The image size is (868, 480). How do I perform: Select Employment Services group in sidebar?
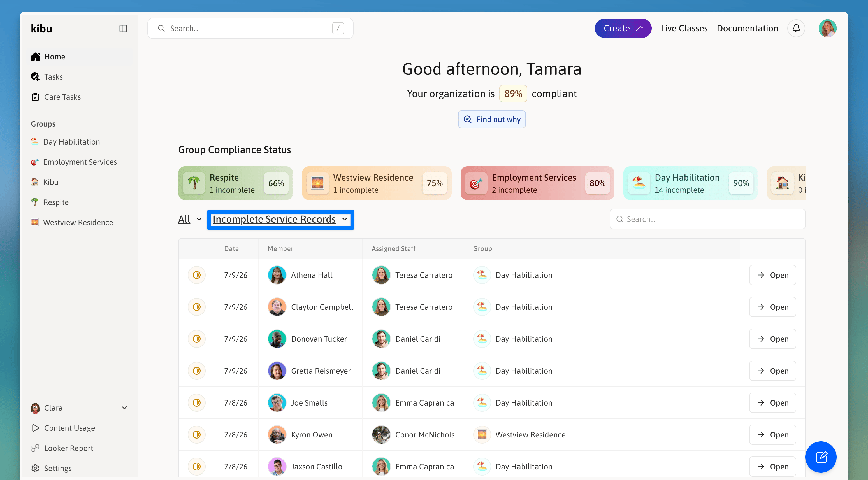point(80,162)
